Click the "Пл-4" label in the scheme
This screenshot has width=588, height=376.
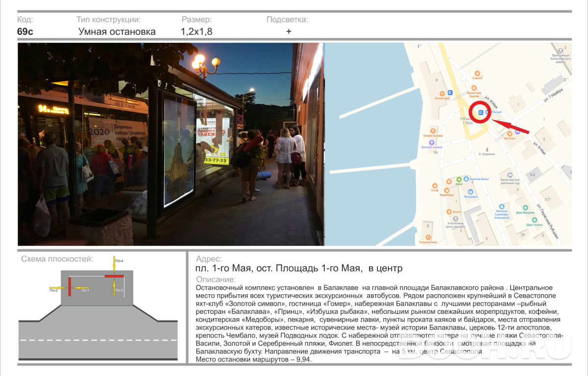119,261
